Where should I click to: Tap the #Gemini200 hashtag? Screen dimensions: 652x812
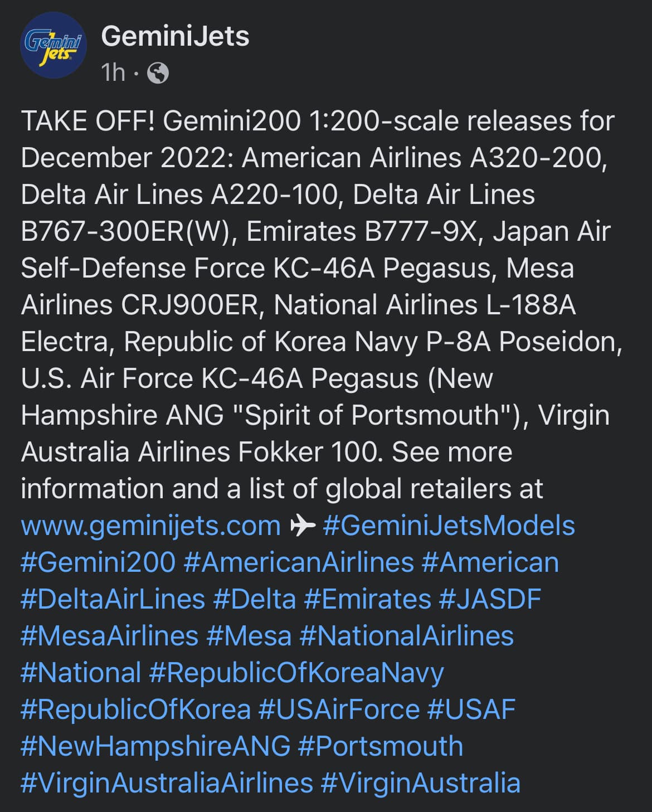[x=98, y=562]
